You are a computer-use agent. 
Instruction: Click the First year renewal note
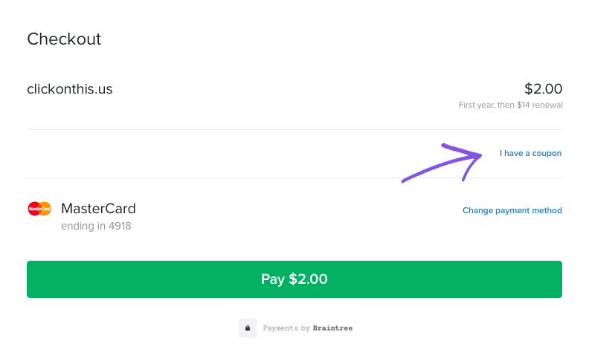click(510, 105)
